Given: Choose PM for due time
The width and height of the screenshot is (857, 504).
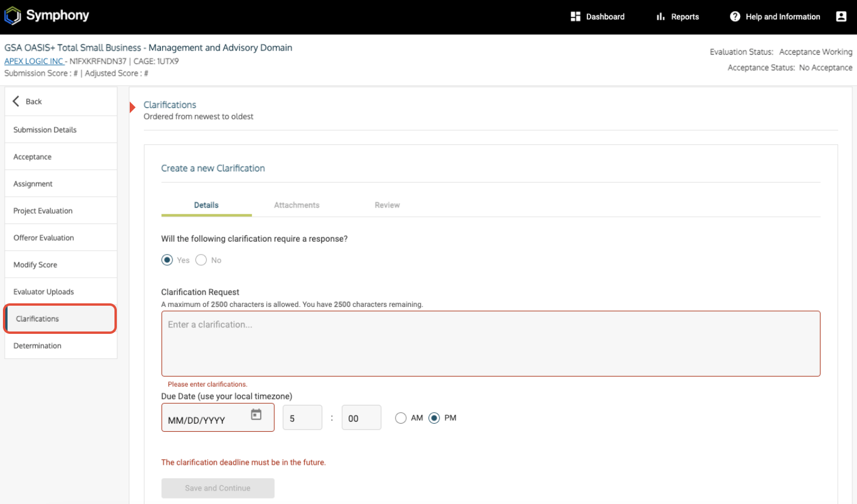Looking at the screenshot, I should 434,418.
